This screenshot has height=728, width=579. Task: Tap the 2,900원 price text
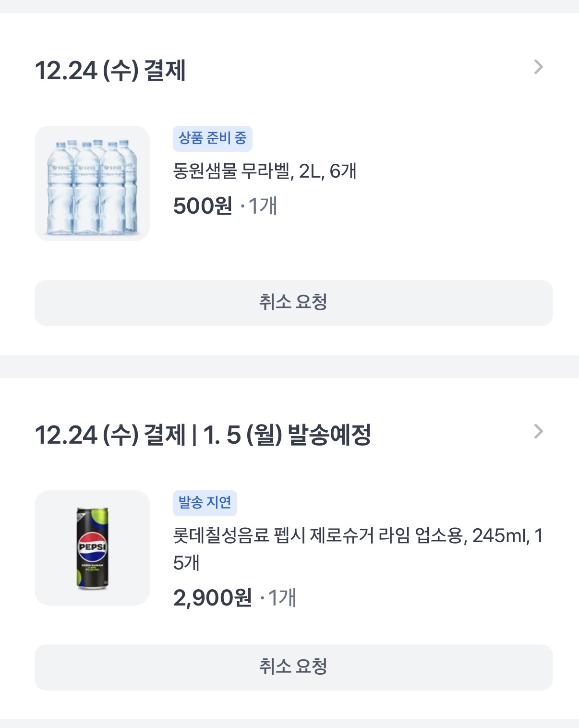pos(212,598)
